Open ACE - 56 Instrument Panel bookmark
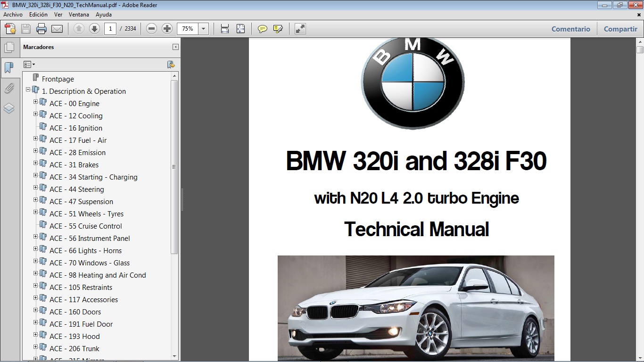The height and width of the screenshot is (362, 644). pyautogui.click(x=90, y=239)
